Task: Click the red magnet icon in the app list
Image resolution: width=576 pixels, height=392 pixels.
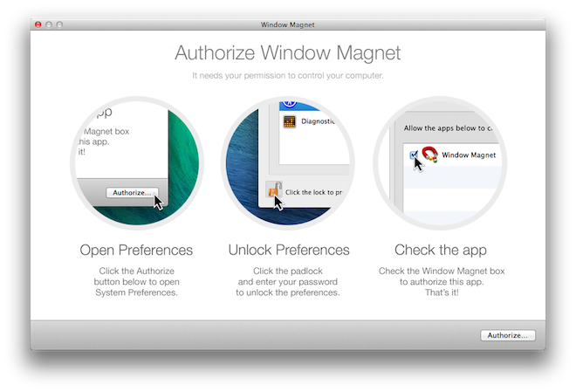Action: pos(429,155)
